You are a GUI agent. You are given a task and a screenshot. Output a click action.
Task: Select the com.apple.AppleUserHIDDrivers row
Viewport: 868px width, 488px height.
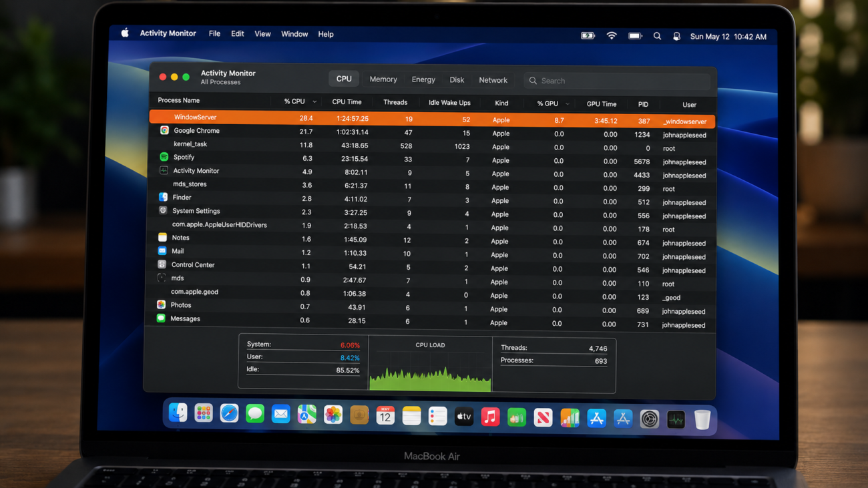coord(430,227)
